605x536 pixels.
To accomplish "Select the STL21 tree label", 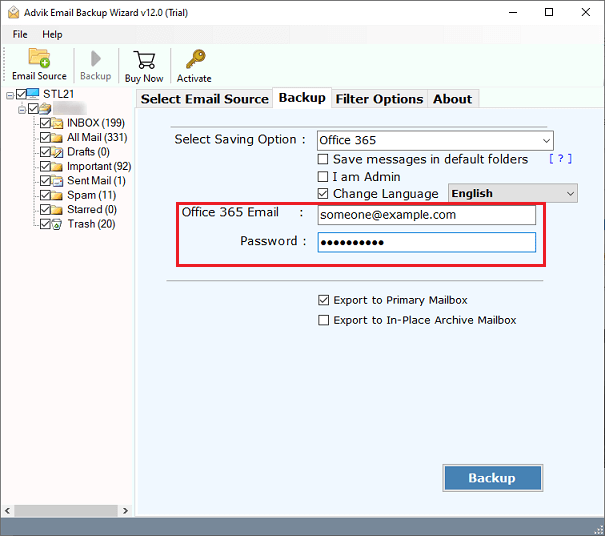I will pos(58,94).
